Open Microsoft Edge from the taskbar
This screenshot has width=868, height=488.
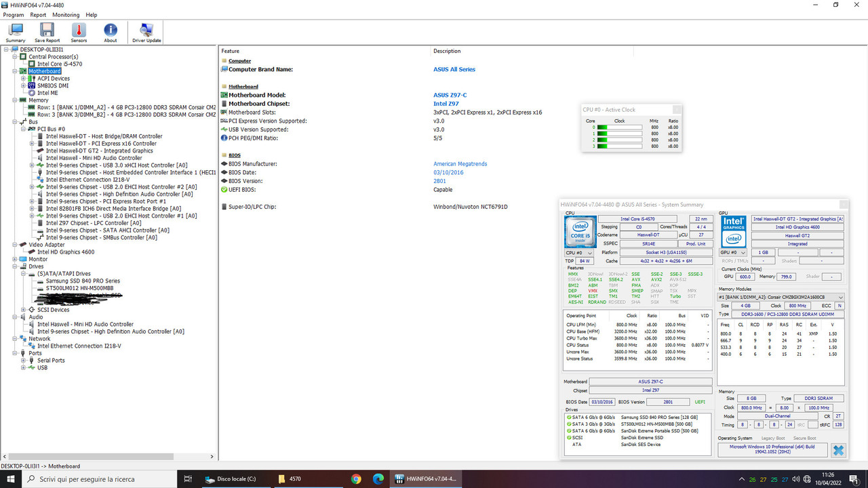378,479
